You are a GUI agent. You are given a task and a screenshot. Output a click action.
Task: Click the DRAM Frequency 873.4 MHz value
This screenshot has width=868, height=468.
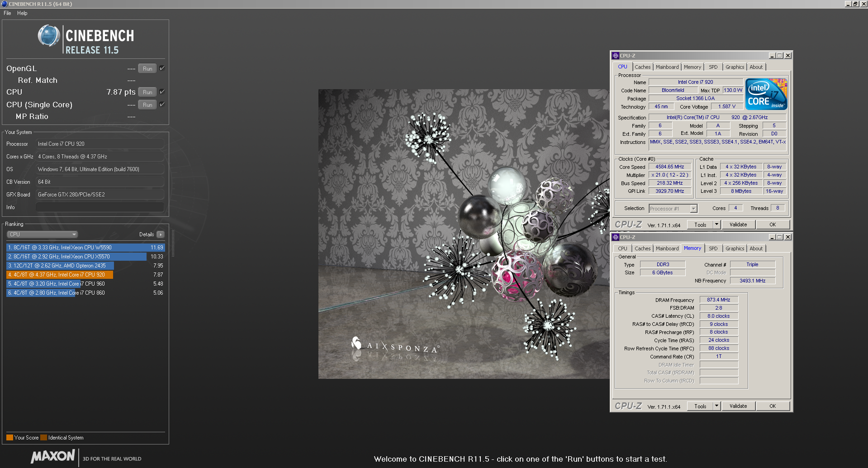tap(719, 300)
